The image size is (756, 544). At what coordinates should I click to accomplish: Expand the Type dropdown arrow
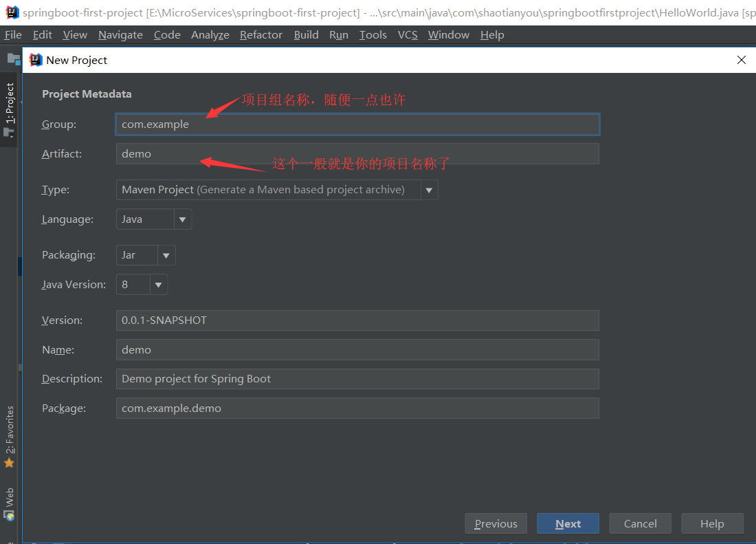click(429, 190)
